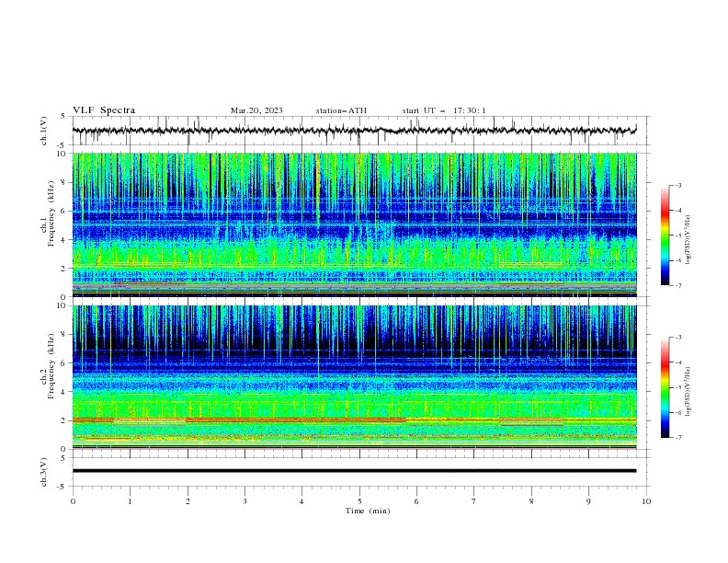
Task: Click time axis tick label '8'
Action: pyautogui.click(x=531, y=501)
